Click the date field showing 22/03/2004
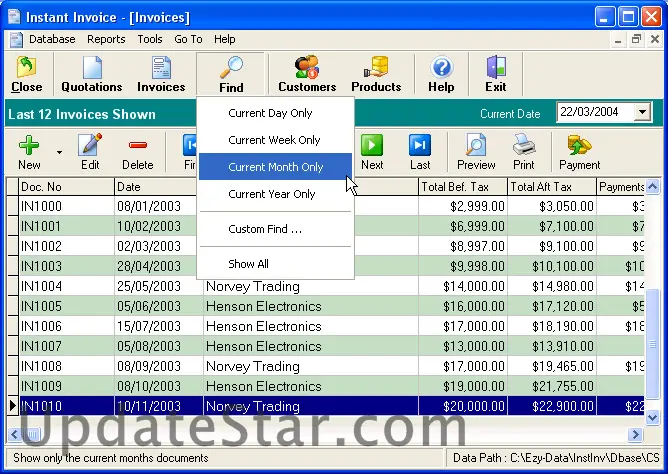668x474 pixels. [595, 112]
